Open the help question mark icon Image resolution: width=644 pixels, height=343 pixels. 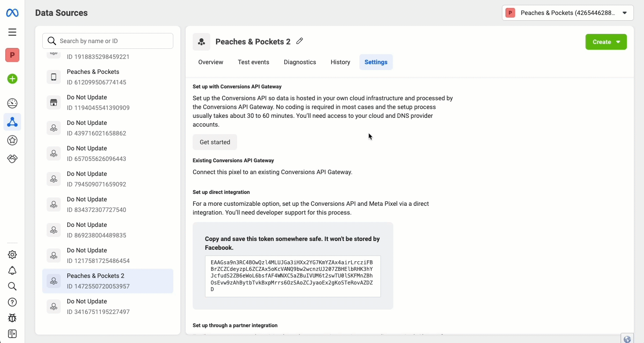(x=12, y=302)
